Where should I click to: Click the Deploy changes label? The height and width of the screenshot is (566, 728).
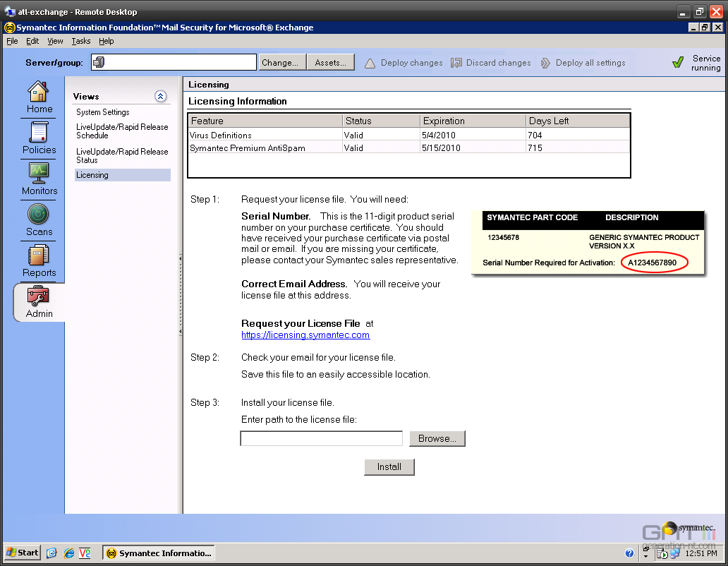(x=411, y=63)
